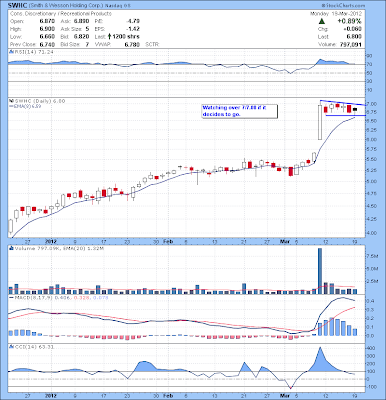Click the Volume 797.09K, EMA(20) 1.32M label
Screen dimensions: 386x400
point(59,248)
